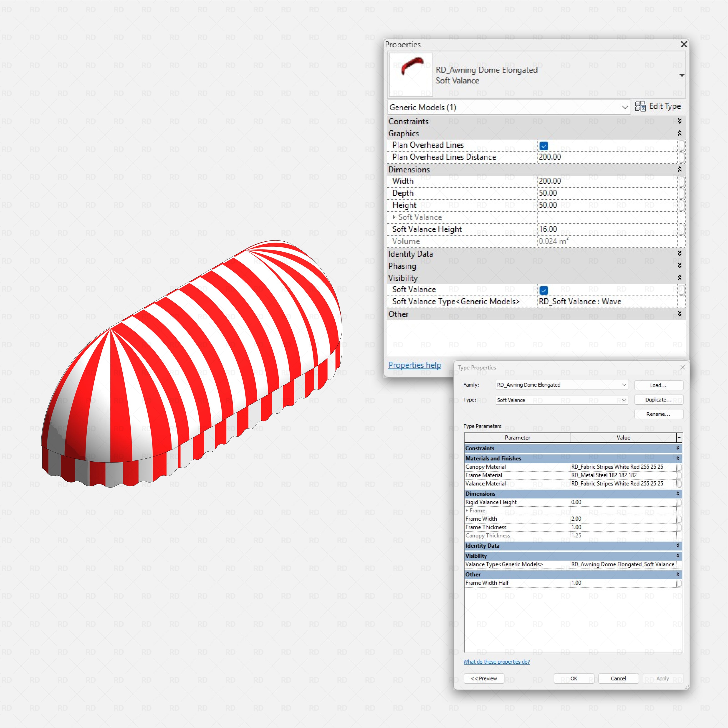The width and height of the screenshot is (728, 728).
Task: Click the Value column header
Action: (x=623, y=438)
